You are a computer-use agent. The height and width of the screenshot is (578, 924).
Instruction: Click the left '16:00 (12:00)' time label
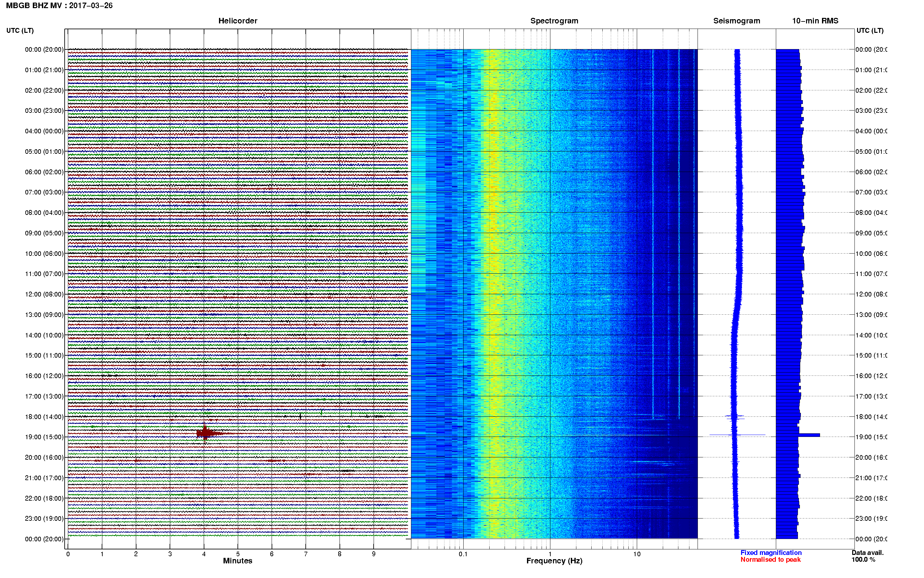[44, 376]
